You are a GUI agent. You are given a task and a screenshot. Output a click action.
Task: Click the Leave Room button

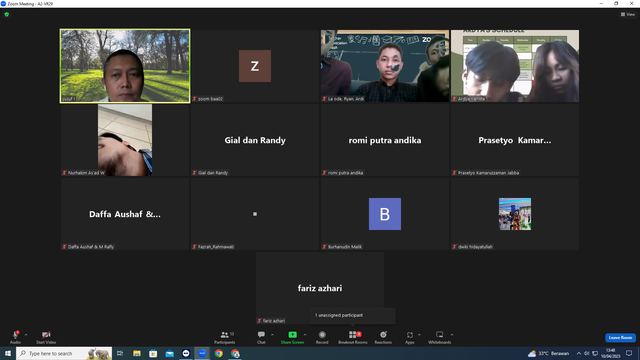click(x=620, y=338)
